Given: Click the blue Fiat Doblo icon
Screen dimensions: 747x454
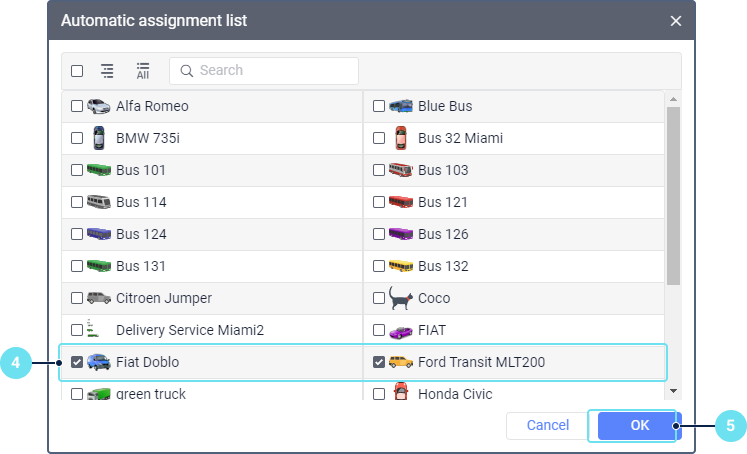Looking at the screenshot, I should pyautogui.click(x=98, y=362).
